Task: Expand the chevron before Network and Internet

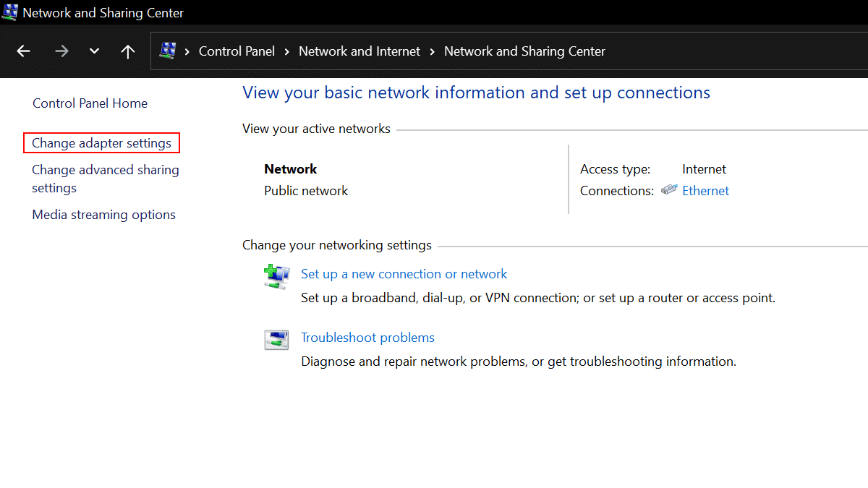Action: [x=287, y=51]
